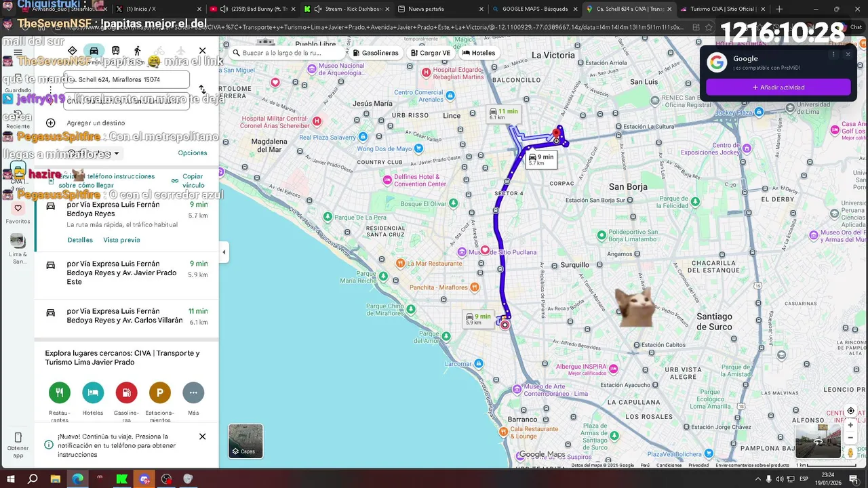Filter Hoteles along route chip
Image resolution: width=868 pixels, height=488 pixels.
coord(479,53)
